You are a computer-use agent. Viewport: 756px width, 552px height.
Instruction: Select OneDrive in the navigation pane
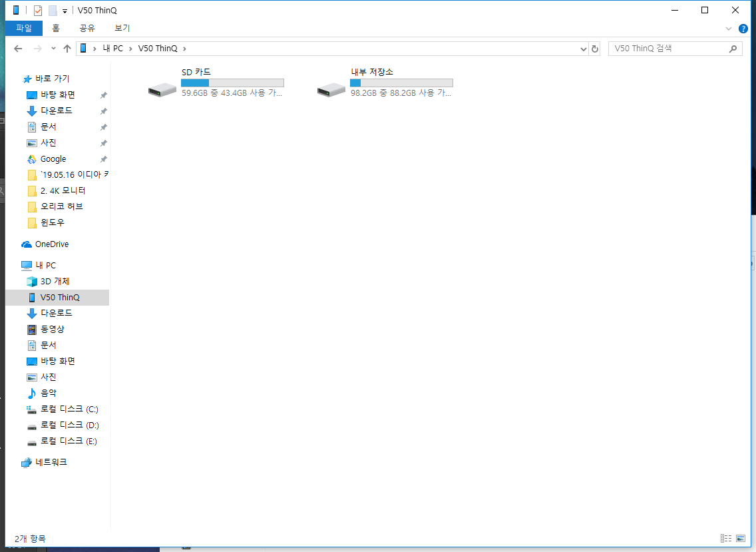tap(52, 244)
